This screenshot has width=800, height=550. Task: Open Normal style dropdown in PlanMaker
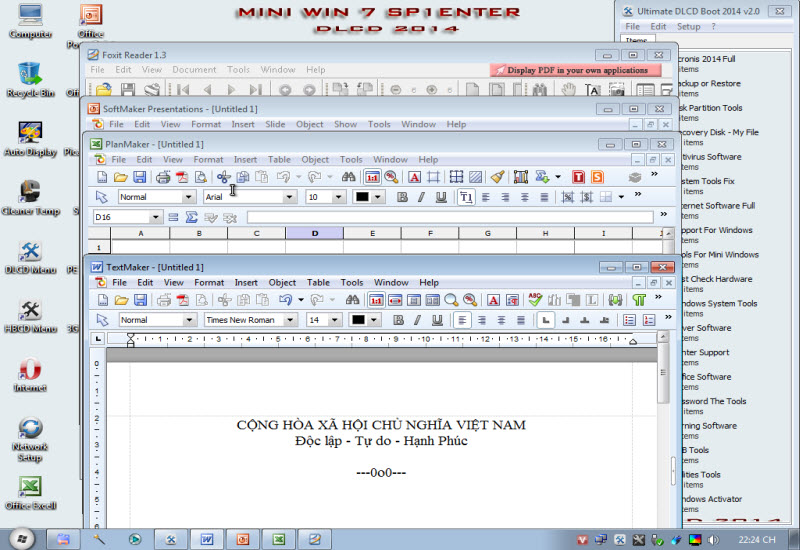(x=188, y=197)
